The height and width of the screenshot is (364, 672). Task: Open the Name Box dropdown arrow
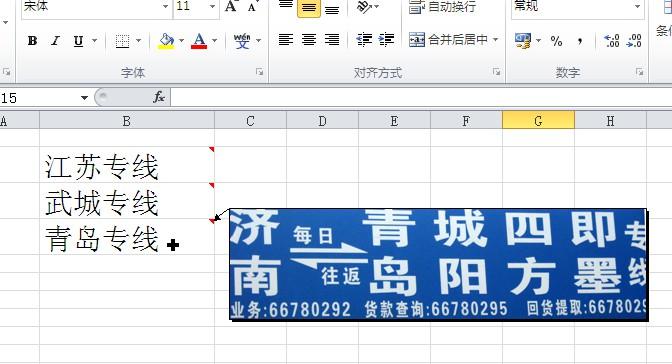click(x=84, y=98)
